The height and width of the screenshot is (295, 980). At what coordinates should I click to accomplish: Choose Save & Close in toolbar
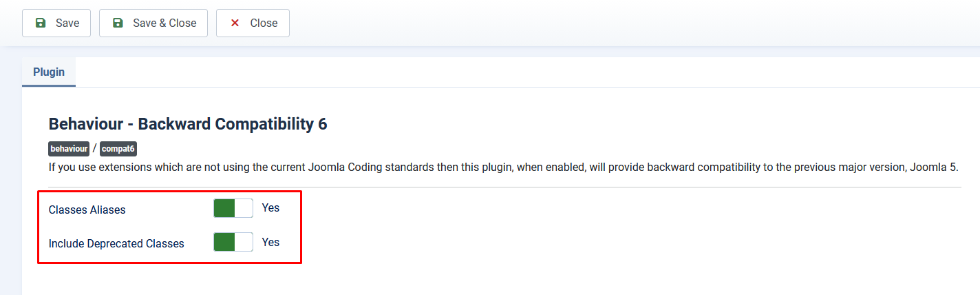point(153,23)
